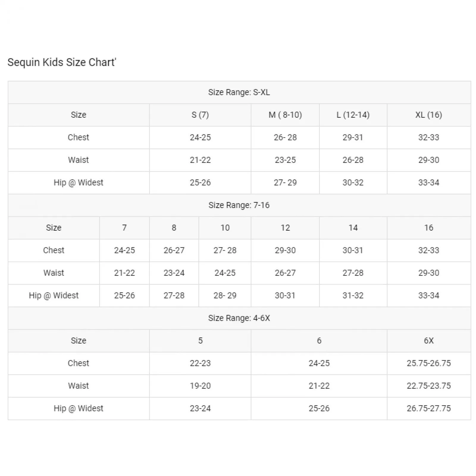476x476 pixels.
Task: Select the 26.75-27.75 hip measurement cell
Action: [429, 408]
